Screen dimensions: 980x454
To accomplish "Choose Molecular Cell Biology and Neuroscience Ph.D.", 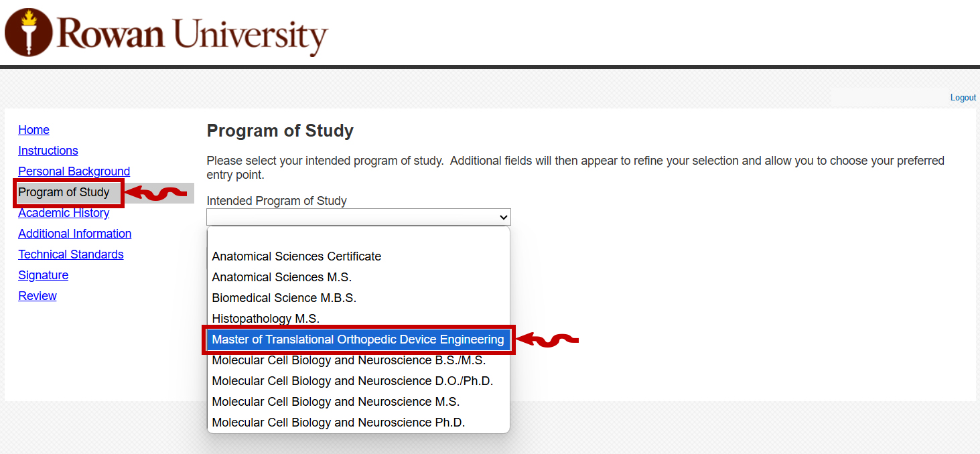I will coord(358,423).
